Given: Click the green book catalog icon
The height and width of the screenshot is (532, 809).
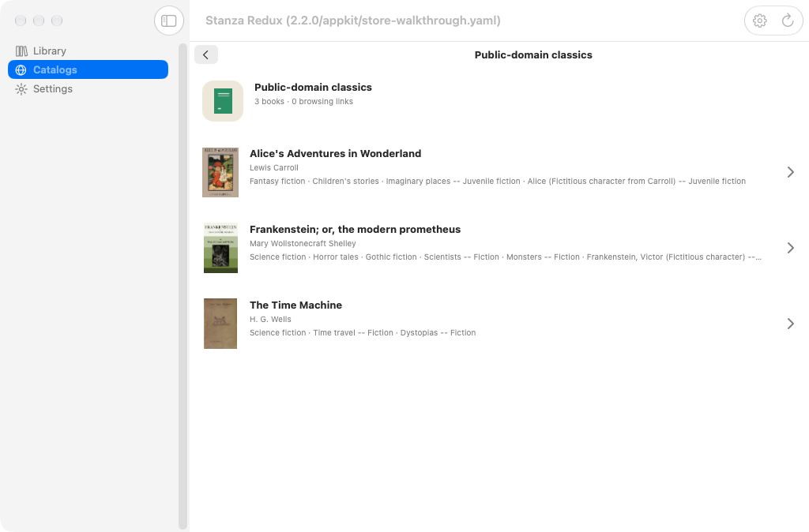Looking at the screenshot, I should pyautogui.click(x=223, y=101).
